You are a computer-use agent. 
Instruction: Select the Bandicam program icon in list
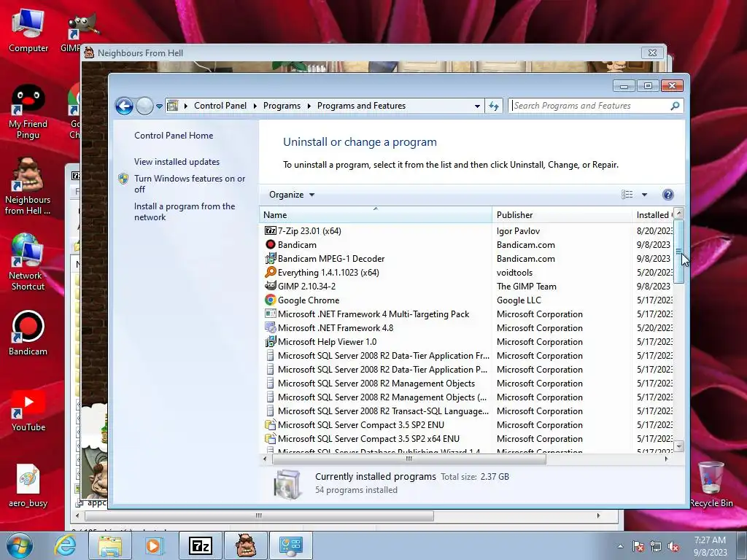(x=270, y=245)
